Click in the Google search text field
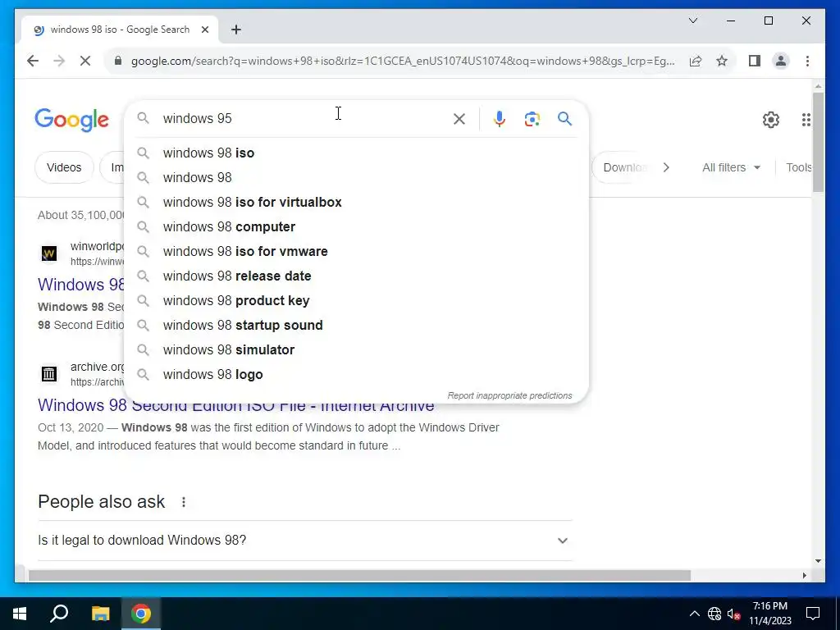Viewport: 840px width, 630px height. click(303, 118)
